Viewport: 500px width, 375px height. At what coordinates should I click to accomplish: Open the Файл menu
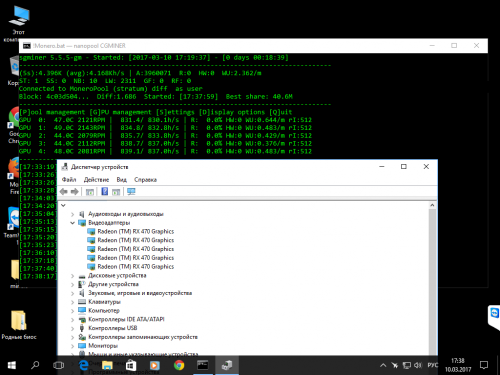point(69,180)
